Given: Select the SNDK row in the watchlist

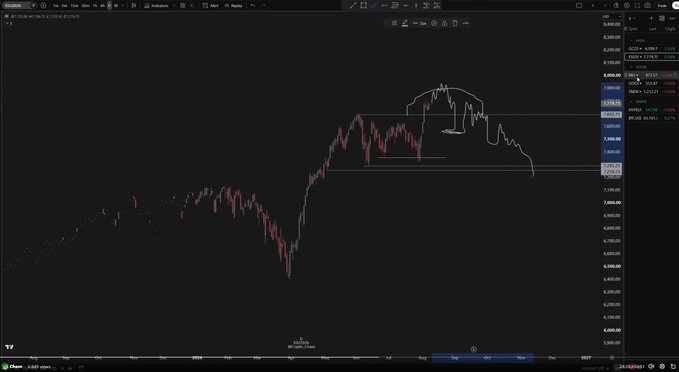Looking at the screenshot, I should (x=652, y=92).
